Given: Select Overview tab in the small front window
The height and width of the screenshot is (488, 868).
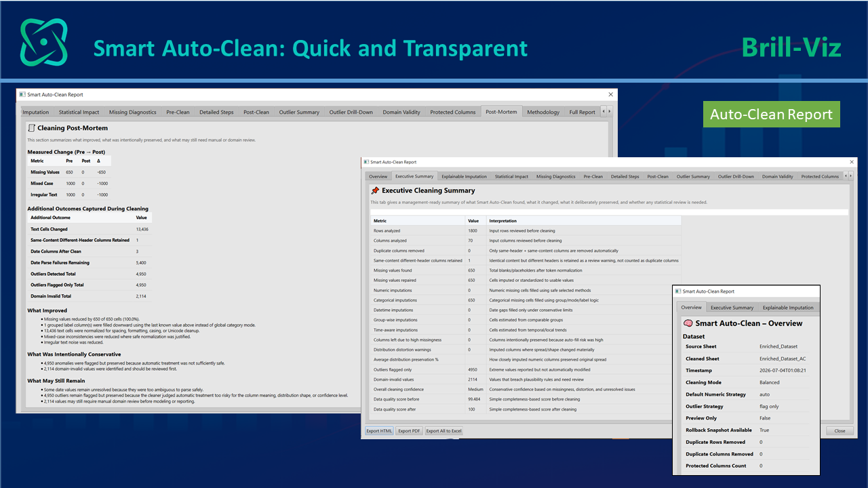Looking at the screenshot, I should 691,308.
